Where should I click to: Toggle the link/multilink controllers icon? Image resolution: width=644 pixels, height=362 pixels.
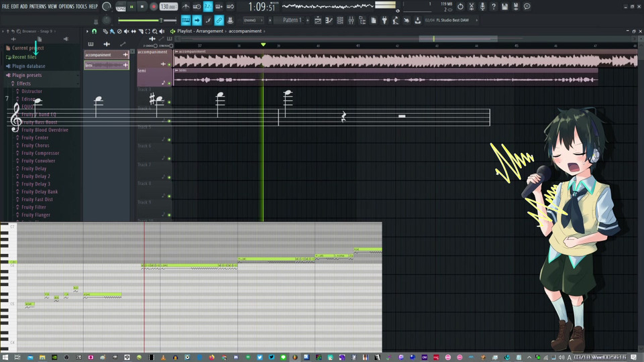point(219,20)
